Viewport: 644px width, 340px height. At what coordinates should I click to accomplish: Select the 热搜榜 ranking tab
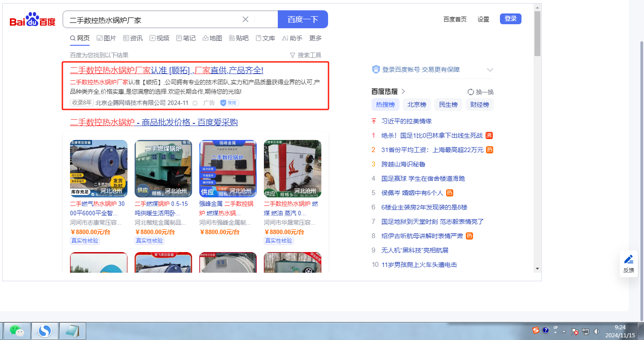[386, 105]
